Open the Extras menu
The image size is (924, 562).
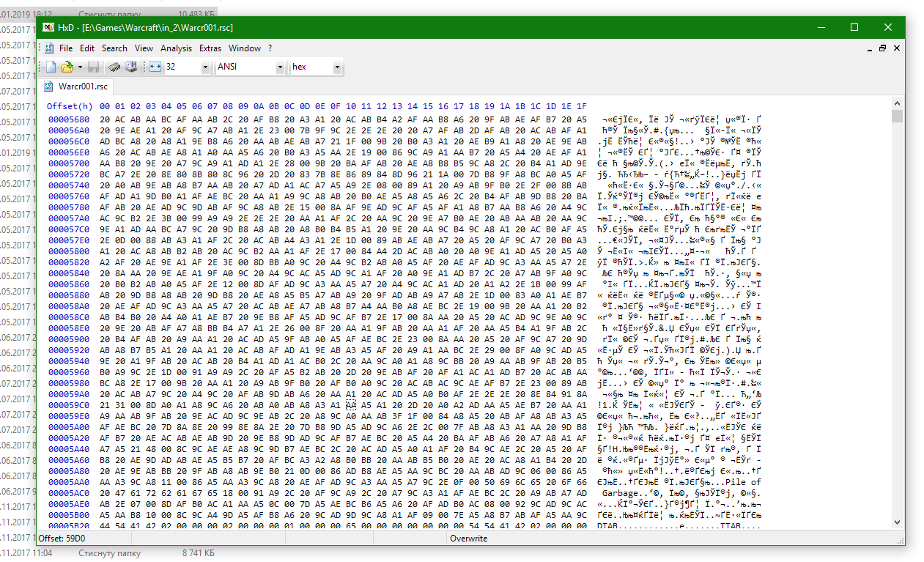click(x=210, y=48)
